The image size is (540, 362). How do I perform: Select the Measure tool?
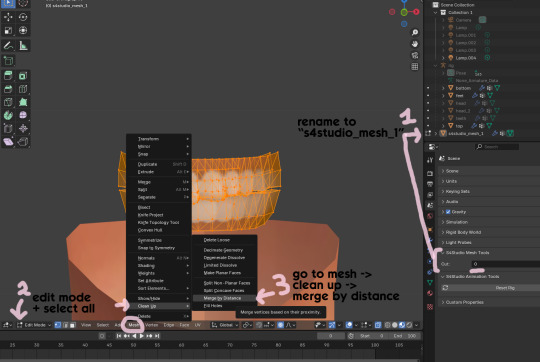tap(23, 45)
